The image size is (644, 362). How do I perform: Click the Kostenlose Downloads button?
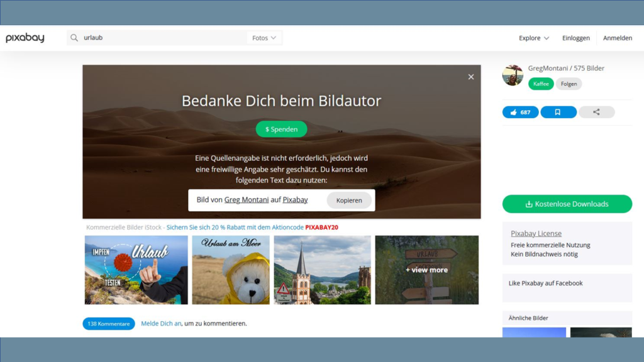coord(567,204)
